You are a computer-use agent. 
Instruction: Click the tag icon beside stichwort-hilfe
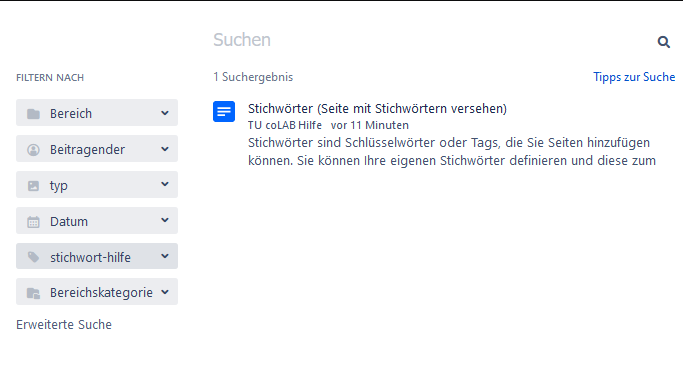coord(34,257)
